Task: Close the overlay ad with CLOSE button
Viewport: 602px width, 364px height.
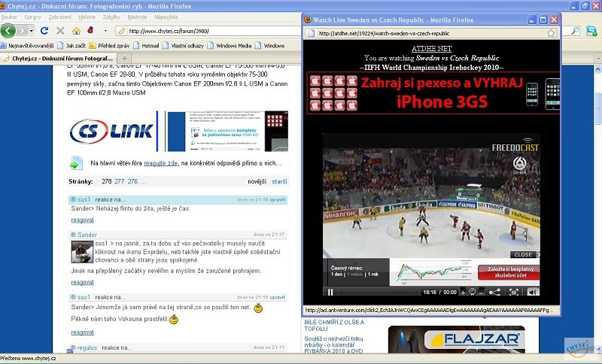Action: [x=524, y=255]
